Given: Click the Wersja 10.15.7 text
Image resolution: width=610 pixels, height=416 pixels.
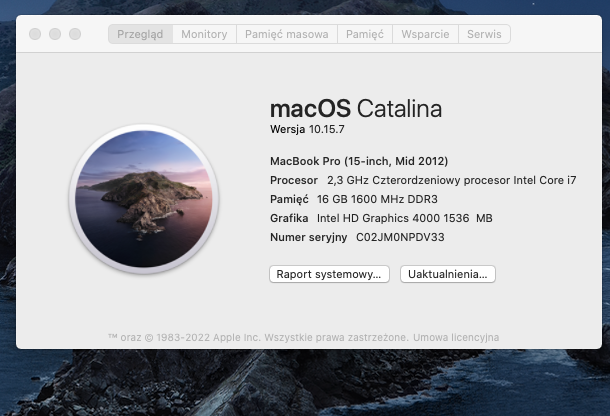Looking at the screenshot, I should (307, 130).
